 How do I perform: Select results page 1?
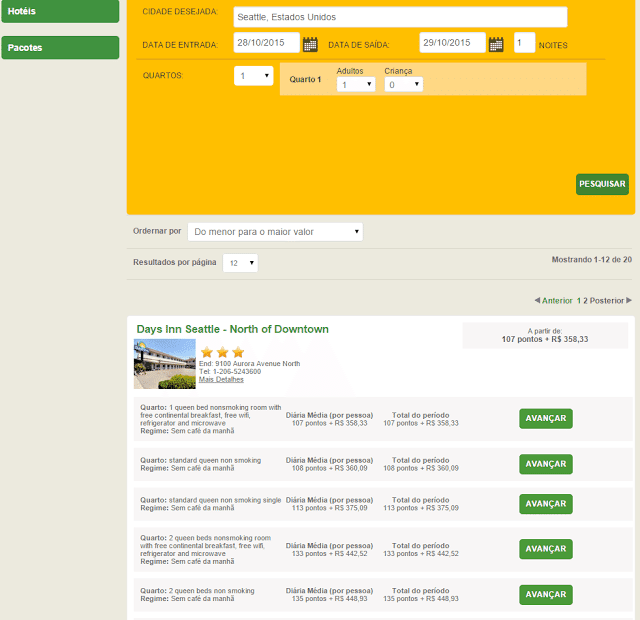(578, 300)
